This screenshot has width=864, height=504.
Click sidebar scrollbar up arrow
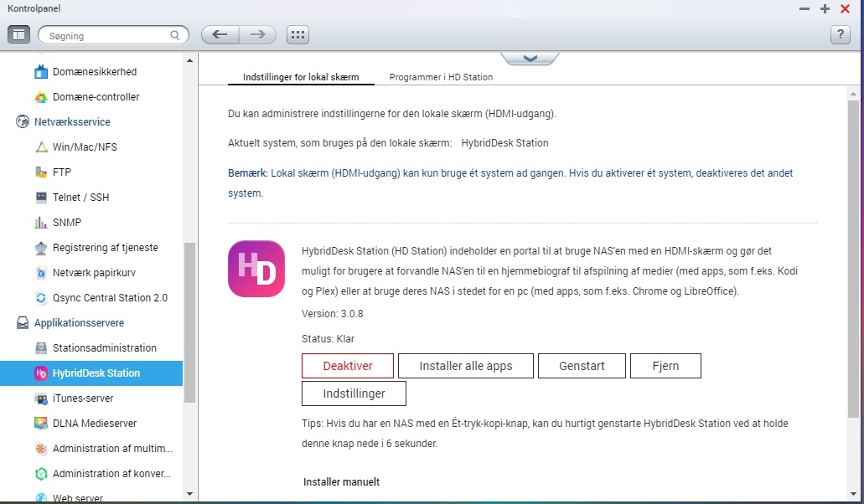189,60
